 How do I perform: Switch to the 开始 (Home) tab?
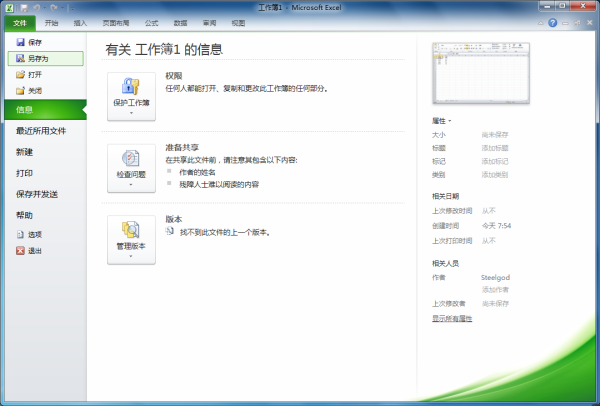coord(51,23)
